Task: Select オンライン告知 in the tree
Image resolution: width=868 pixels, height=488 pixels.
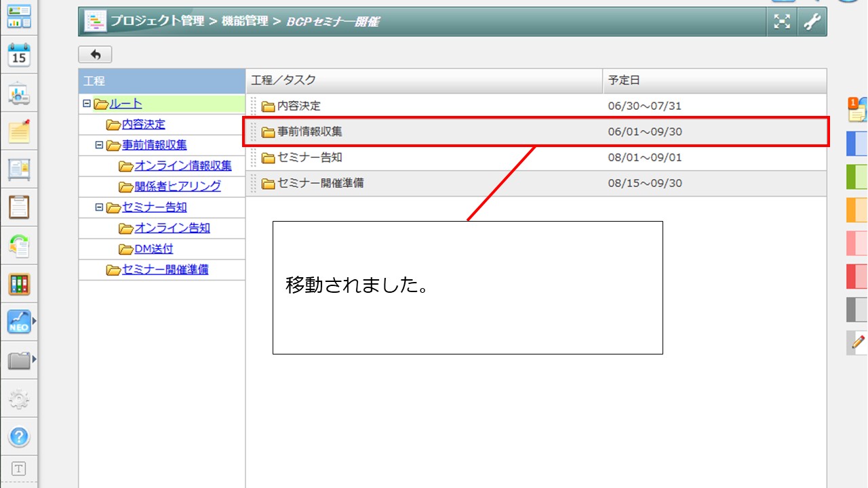Action: [x=172, y=228]
